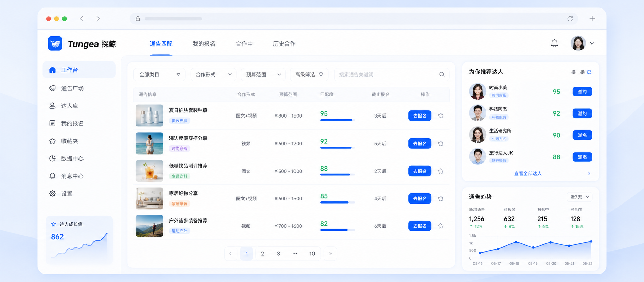Click the search magnifier icon
Viewport: 644px width, 282px height.
click(x=442, y=74)
